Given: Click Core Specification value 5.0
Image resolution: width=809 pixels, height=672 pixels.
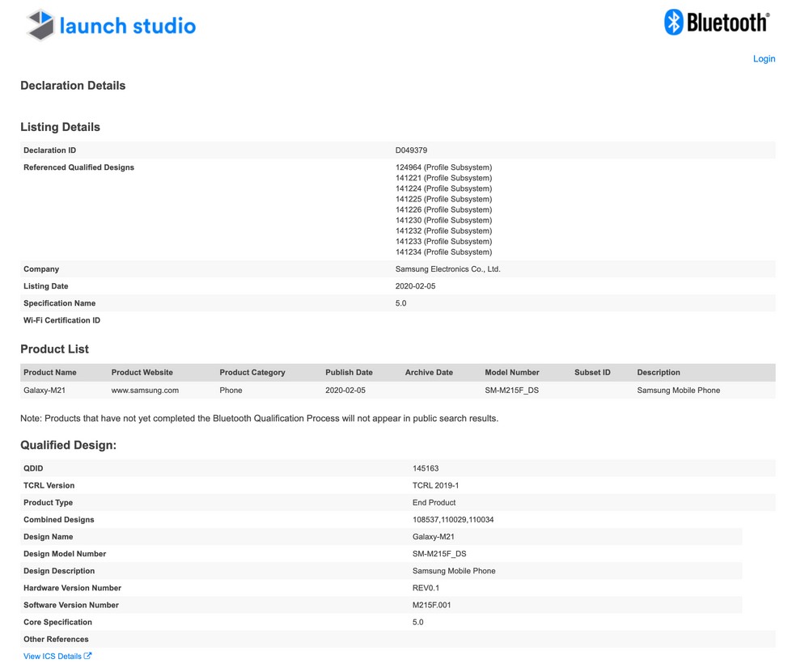Looking at the screenshot, I should pos(418,622).
